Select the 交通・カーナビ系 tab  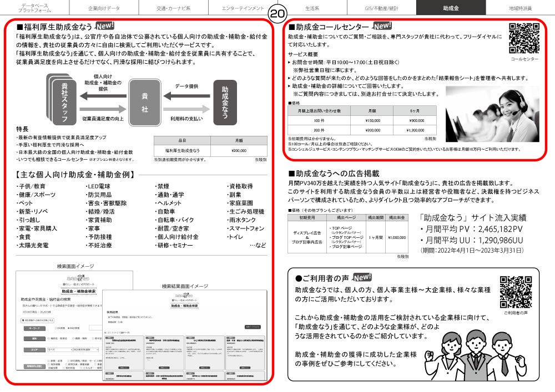tap(173, 7)
